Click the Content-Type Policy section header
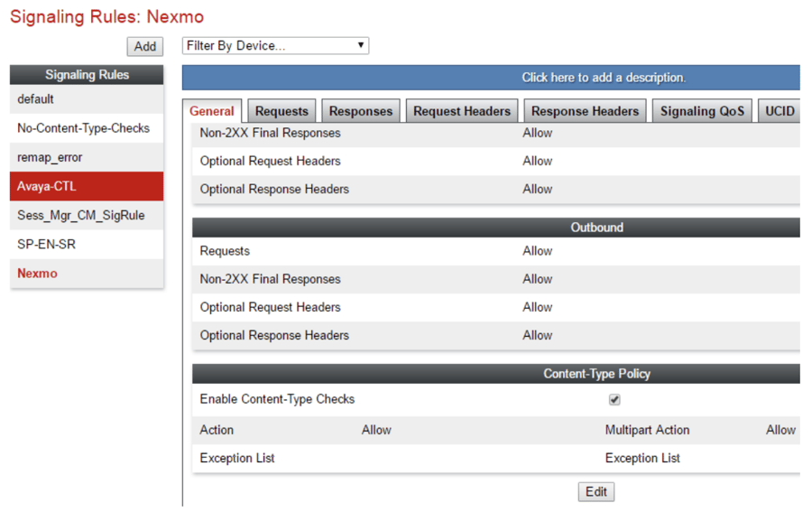The height and width of the screenshot is (512, 812). pyautogui.click(x=496, y=374)
